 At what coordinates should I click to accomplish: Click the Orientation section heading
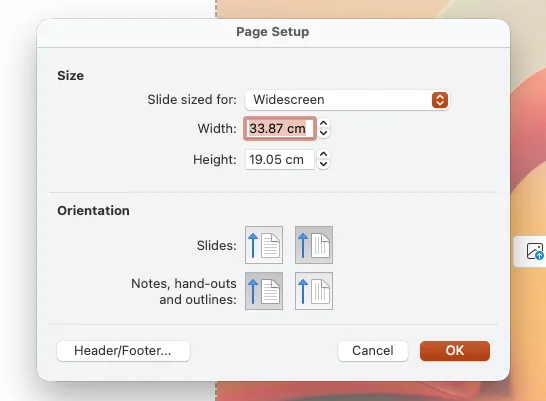tap(93, 211)
